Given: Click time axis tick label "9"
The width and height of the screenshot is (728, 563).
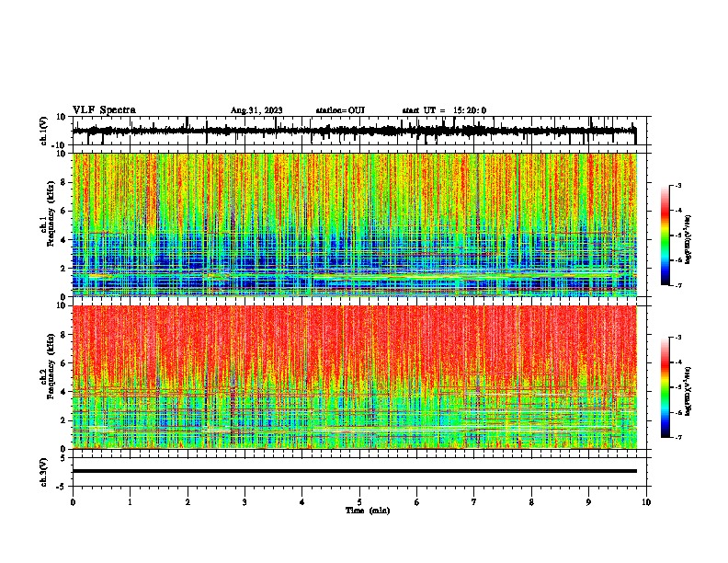Looking at the screenshot, I should point(588,502).
